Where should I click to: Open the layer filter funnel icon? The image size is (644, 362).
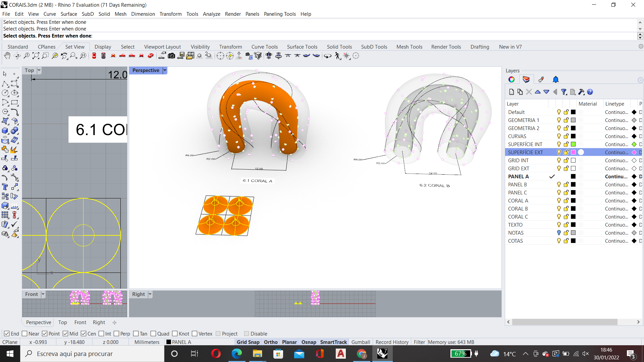tap(564, 92)
